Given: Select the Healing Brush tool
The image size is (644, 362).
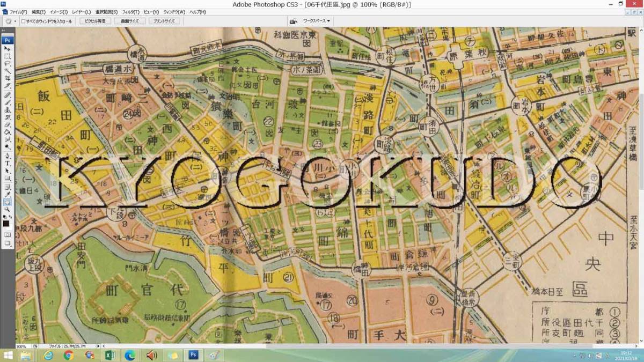Looking at the screenshot, I should (8, 94).
